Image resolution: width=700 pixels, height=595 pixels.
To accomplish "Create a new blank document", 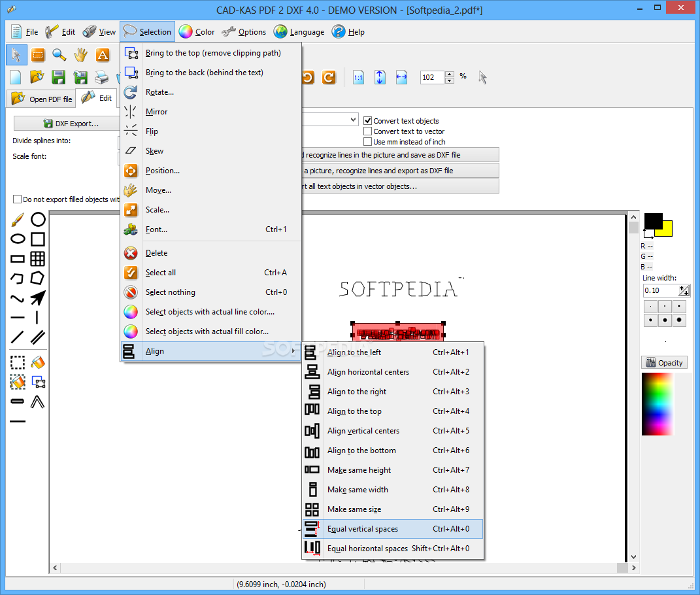I will tap(16, 77).
